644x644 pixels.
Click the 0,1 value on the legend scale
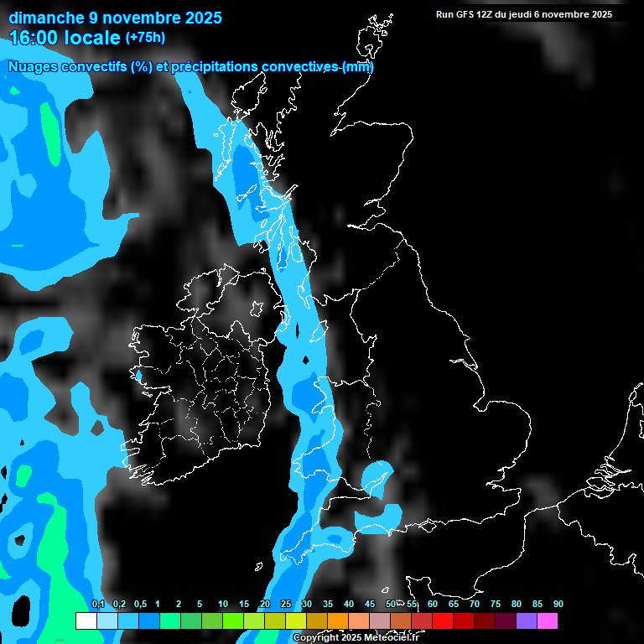click(x=97, y=605)
